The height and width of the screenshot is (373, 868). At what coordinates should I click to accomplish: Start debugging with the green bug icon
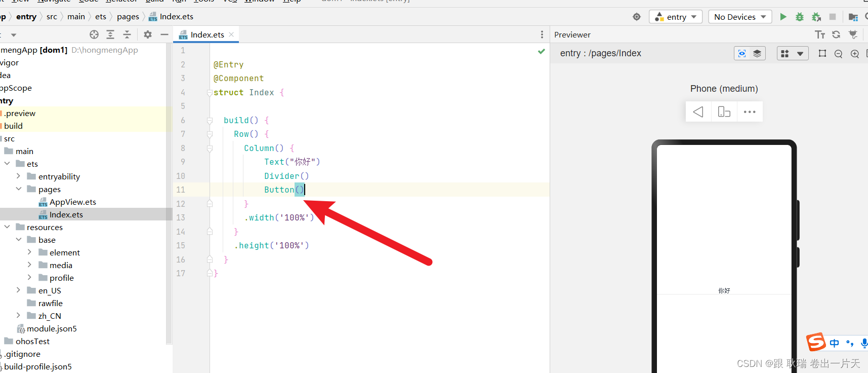tap(800, 17)
